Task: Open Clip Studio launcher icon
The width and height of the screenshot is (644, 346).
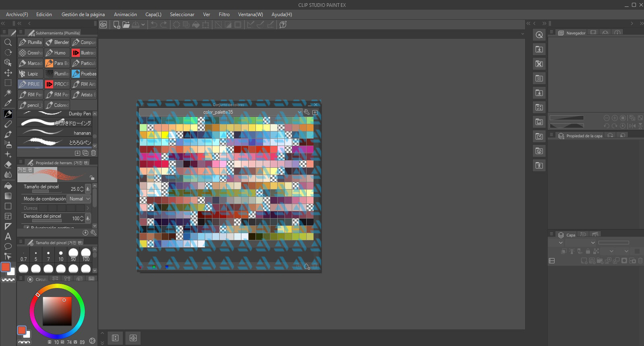Action: point(103,25)
